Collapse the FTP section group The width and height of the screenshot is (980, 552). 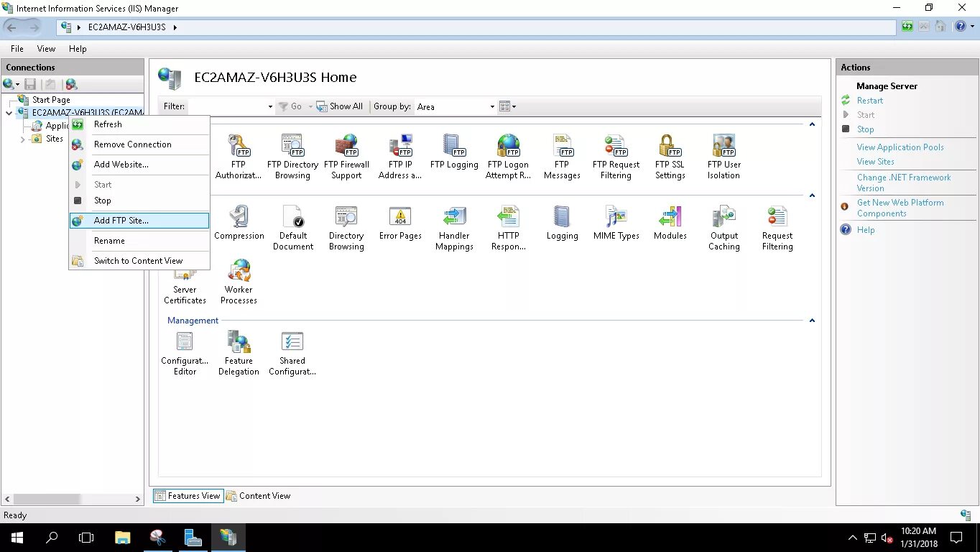[x=812, y=124]
